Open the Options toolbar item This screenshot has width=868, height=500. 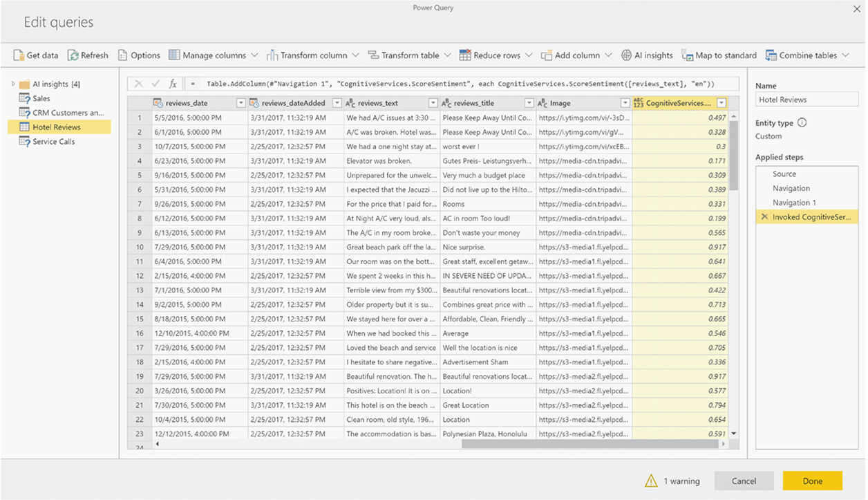139,55
